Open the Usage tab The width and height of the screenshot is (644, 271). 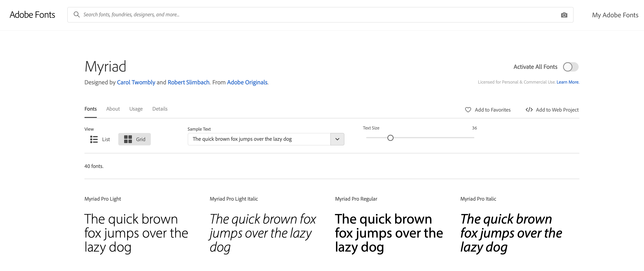(136, 109)
